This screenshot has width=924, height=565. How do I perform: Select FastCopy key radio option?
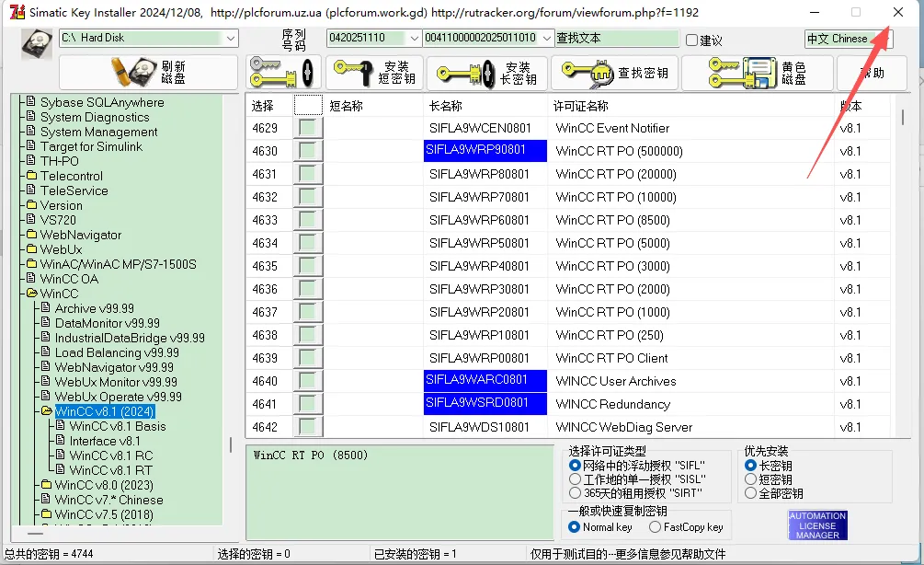655,526
